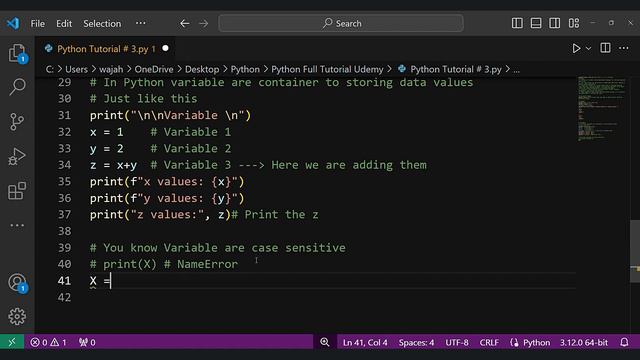Show errors and warnings in Problems
Screen dimensions: 640x360
[x=48, y=342]
